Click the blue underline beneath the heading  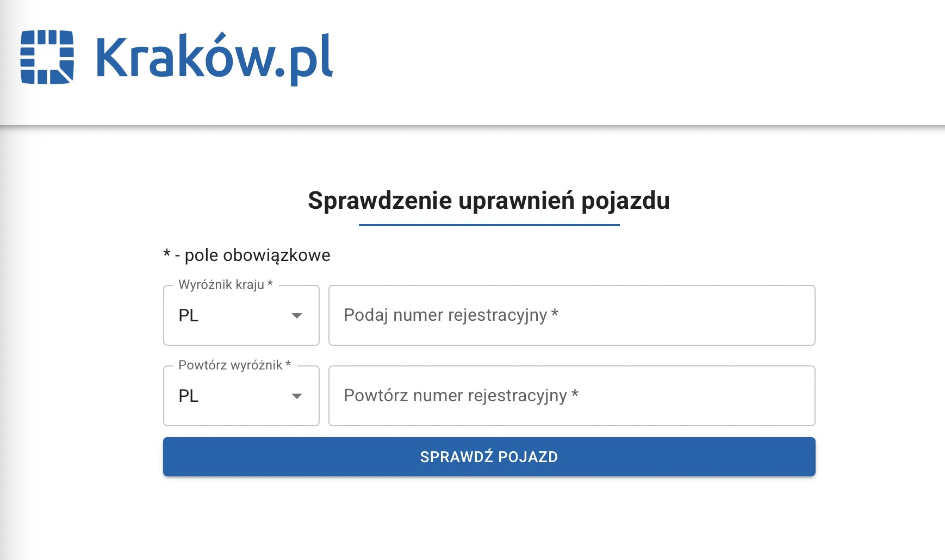[x=489, y=225]
